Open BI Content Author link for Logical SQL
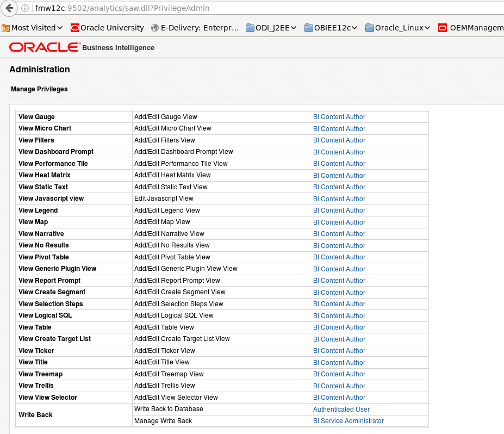The width and height of the screenshot is (504, 434). tap(339, 315)
